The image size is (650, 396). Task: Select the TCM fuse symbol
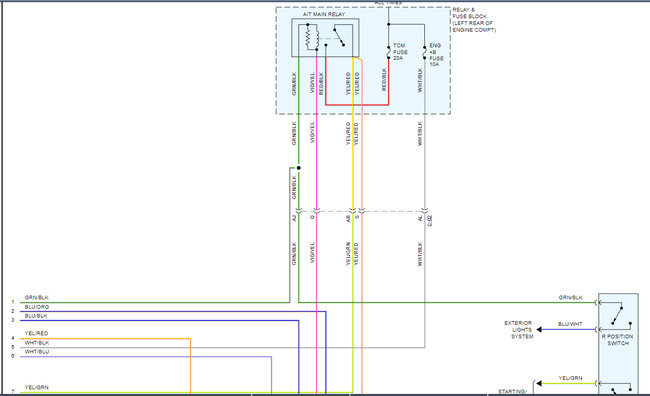tap(389, 53)
